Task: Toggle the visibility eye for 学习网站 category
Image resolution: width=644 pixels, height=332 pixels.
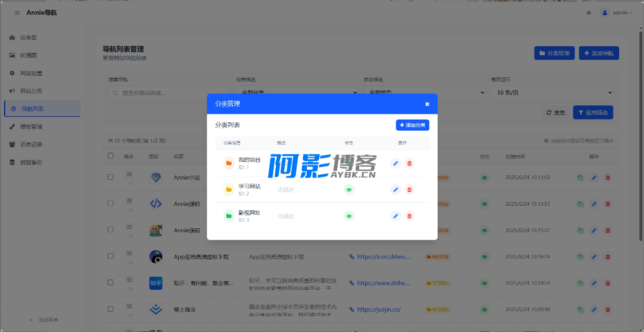Action: click(349, 189)
